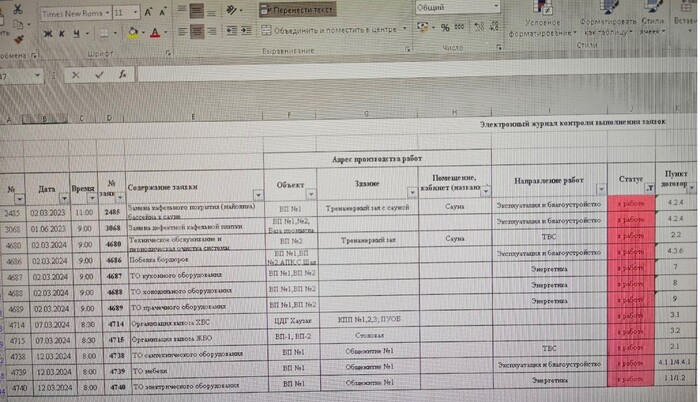Align text to bottom of cell

coord(212,12)
